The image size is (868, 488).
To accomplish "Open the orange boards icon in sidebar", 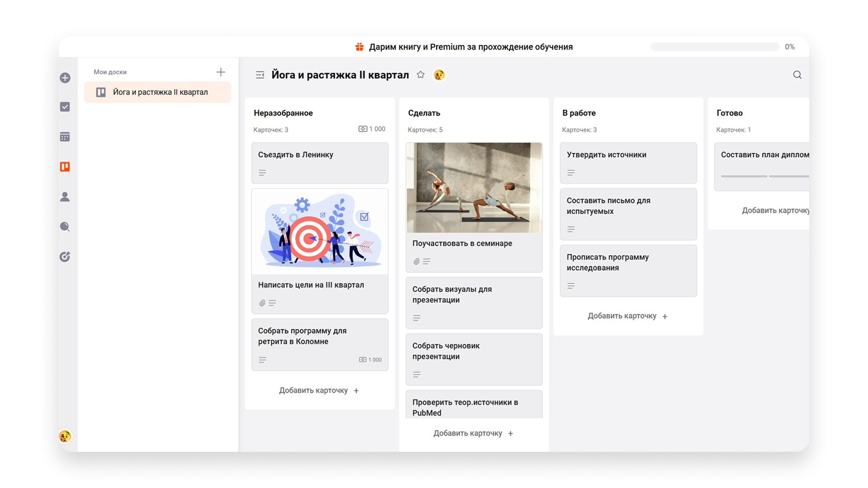I will coord(65,167).
